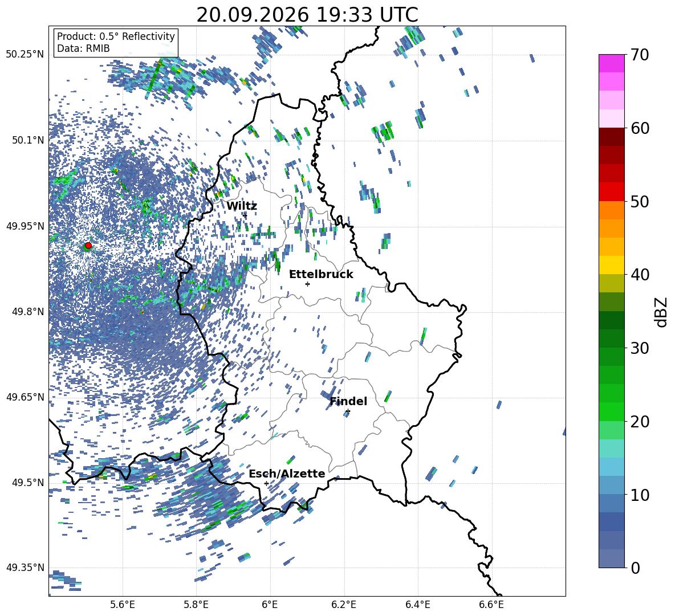Click the 50.25°N latitude tick label

point(25,55)
